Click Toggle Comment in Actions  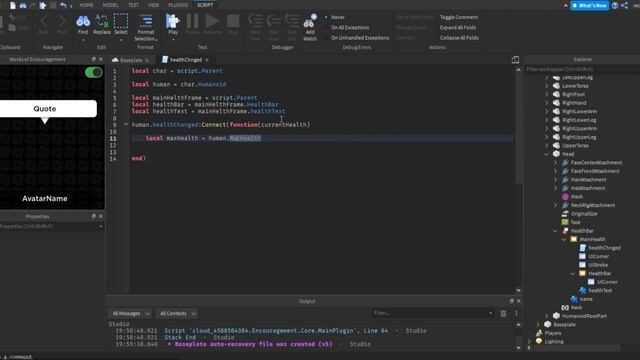pyautogui.click(x=459, y=17)
